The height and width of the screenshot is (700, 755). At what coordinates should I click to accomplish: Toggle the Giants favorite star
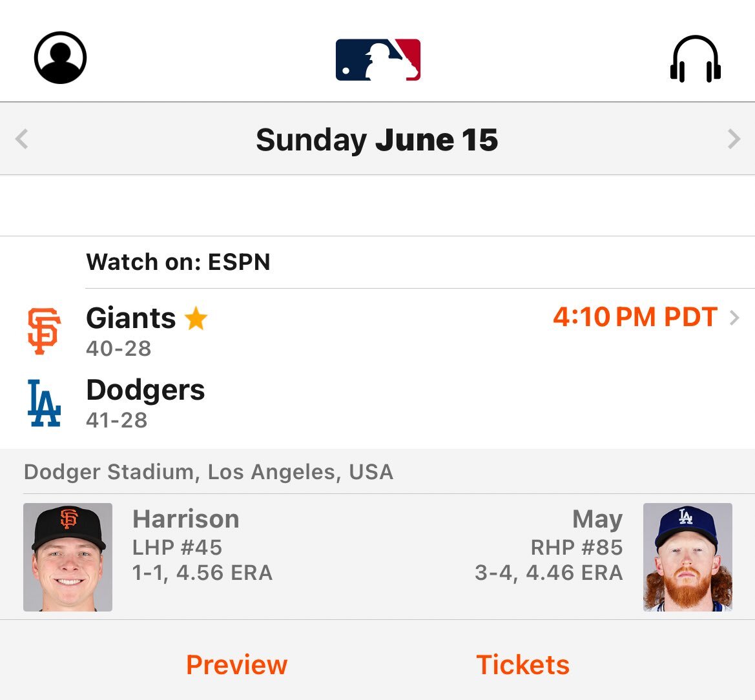[x=196, y=318]
